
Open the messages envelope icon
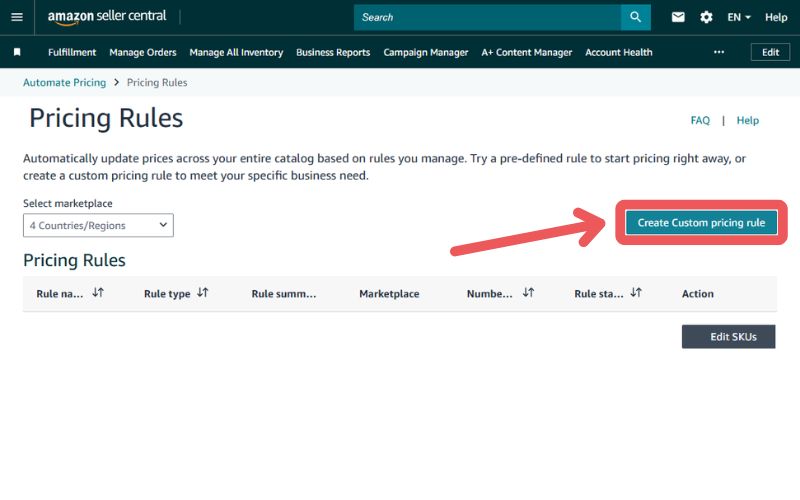point(678,17)
